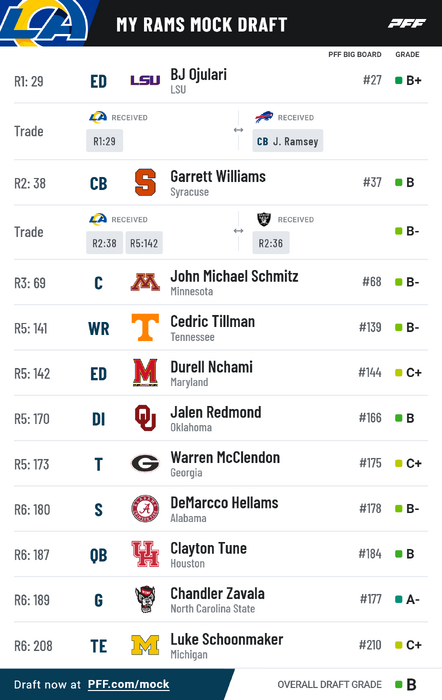Click the yellow C+ swatch for Durell Nchami
442x700 pixels.
click(x=399, y=373)
